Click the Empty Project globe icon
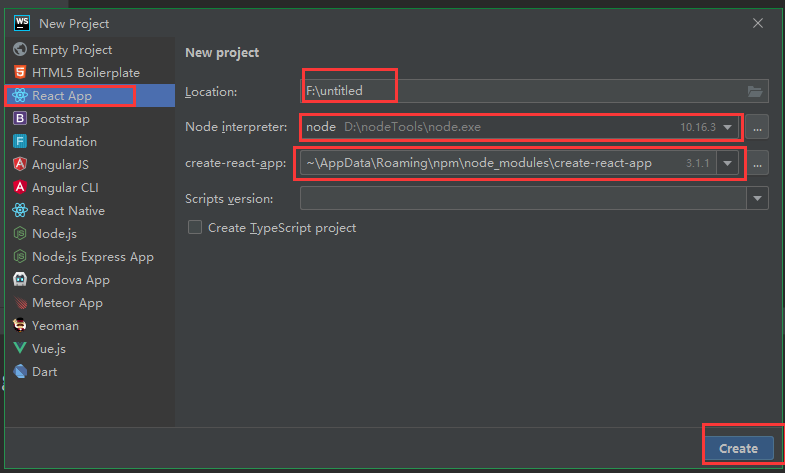Viewport: 785px width, 473px height. [20, 50]
